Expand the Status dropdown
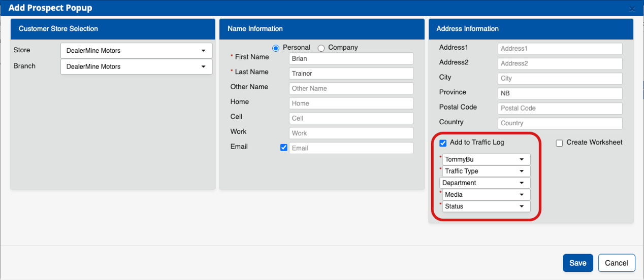 486,206
